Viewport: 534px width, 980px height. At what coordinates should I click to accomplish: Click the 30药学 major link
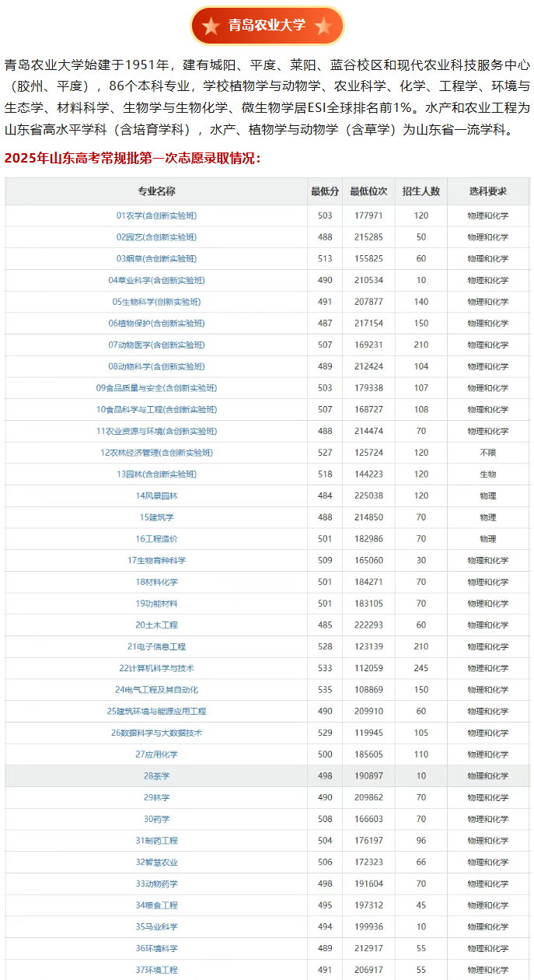pyautogui.click(x=156, y=819)
